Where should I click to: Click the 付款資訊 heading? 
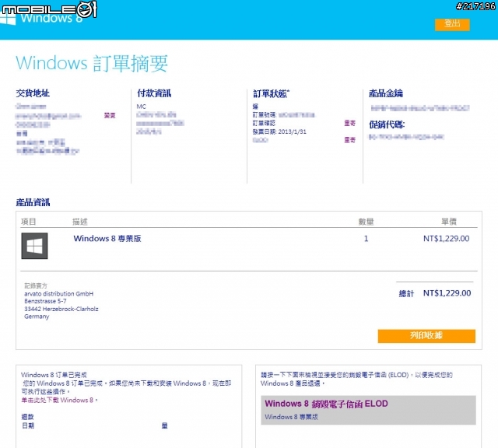coord(154,93)
